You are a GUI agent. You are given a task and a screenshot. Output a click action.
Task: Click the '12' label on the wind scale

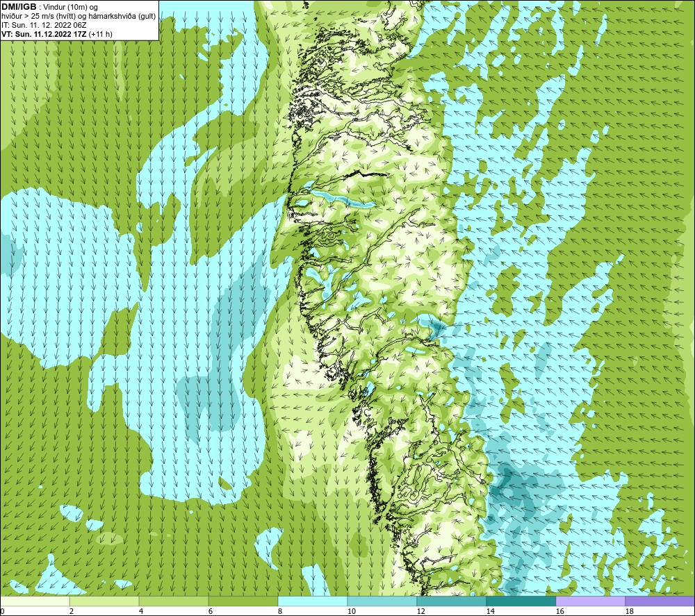[x=420, y=612]
